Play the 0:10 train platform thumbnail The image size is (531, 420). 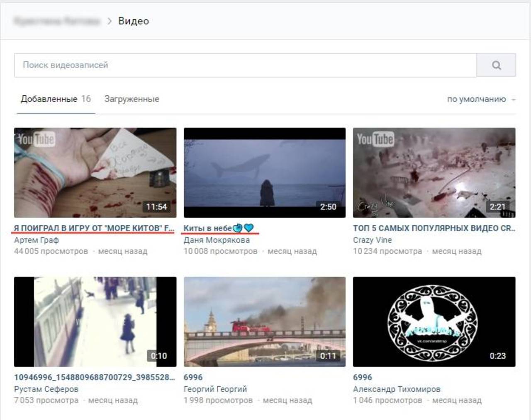[95, 322]
